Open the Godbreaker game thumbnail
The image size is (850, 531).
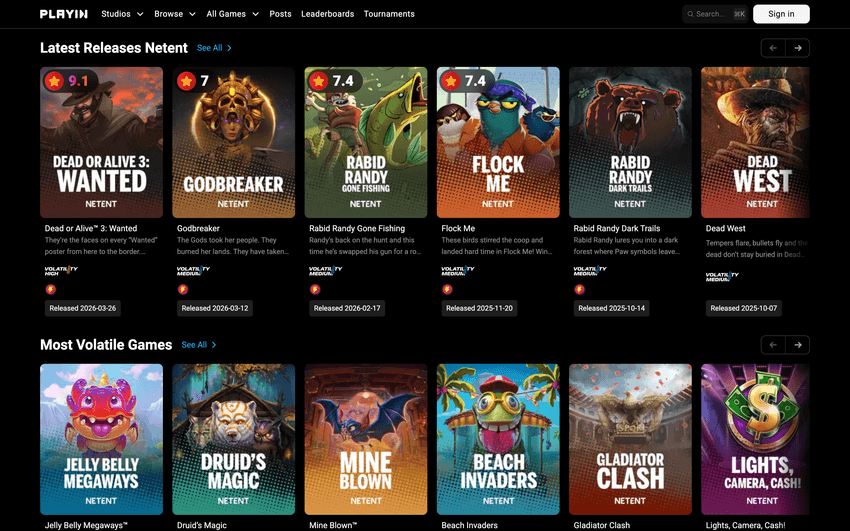click(x=234, y=143)
